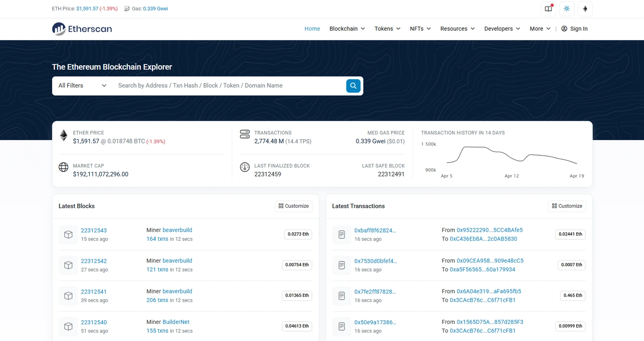Expand the Blockchain menu
The height and width of the screenshot is (341, 644).
[x=347, y=29]
